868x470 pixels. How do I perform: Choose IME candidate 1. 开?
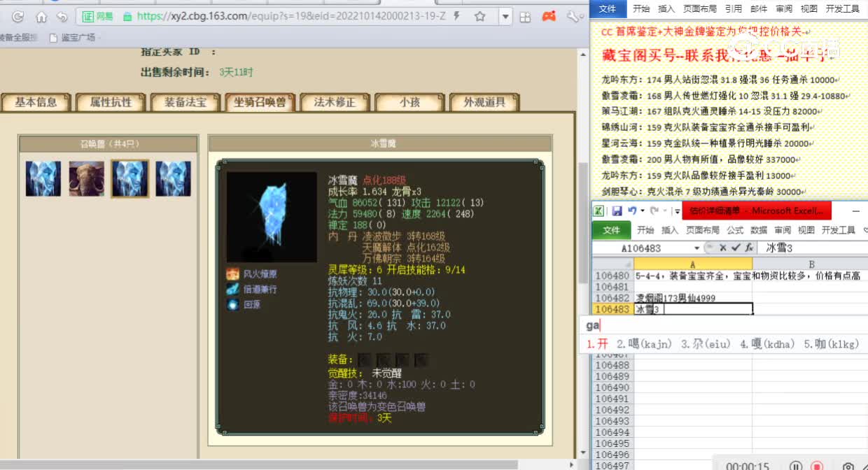[597, 343]
